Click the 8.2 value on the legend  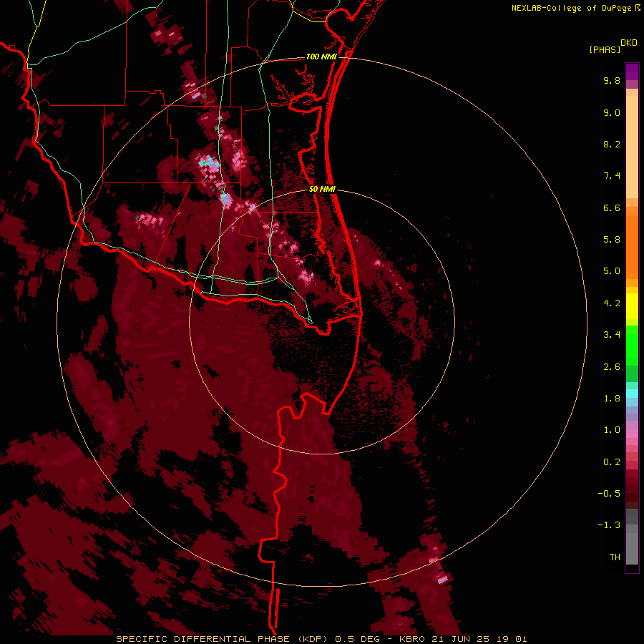[x=612, y=144]
